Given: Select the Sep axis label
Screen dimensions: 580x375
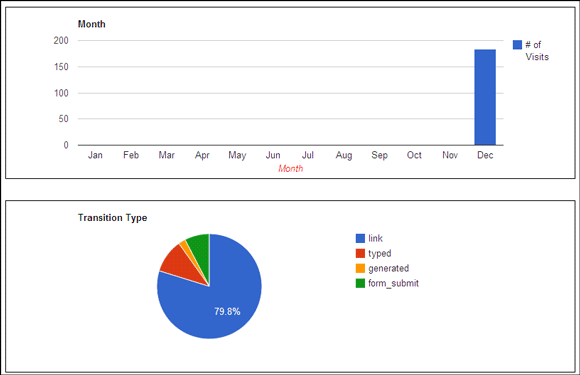Looking at the screenshot, I should [x=380, y=155].
